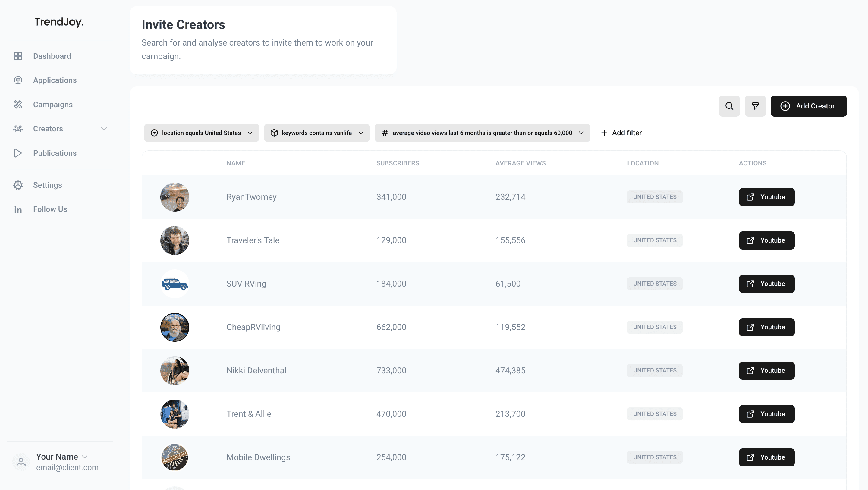Viewport: 868px width, 490px height.
Task: Click the SUV RVing car logo avatar
Action: [x=175, y=284]
